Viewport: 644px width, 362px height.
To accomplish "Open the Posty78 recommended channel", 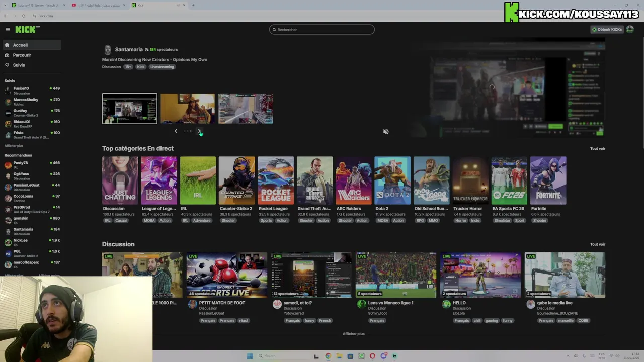I will pyautogui.click(x=32, y=165).
